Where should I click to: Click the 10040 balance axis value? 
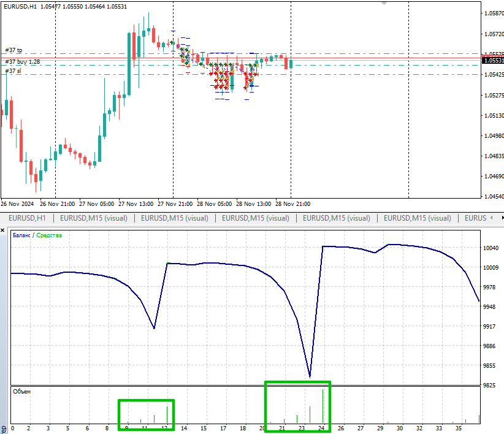pos(491,248)
